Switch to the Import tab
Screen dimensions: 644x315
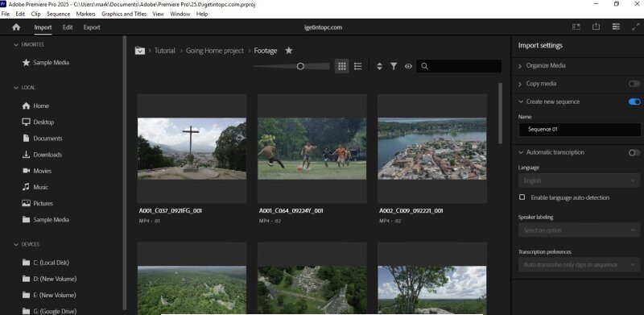43,27
